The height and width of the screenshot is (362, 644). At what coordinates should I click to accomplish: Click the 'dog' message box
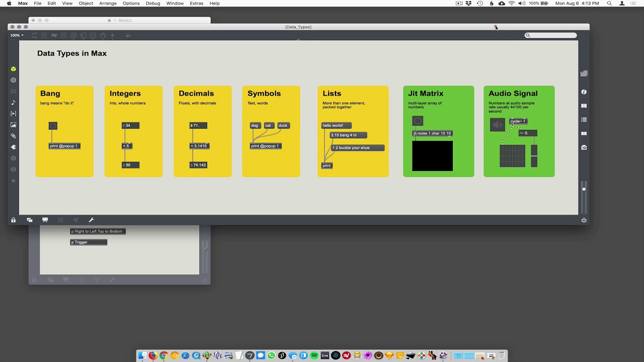pyautogui.click(x=255, y=125)
